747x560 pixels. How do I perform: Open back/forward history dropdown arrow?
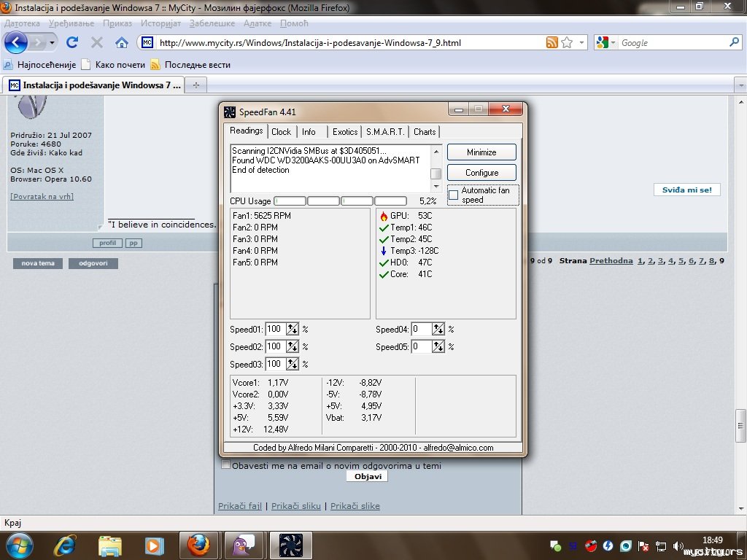(x=52, y=43)
